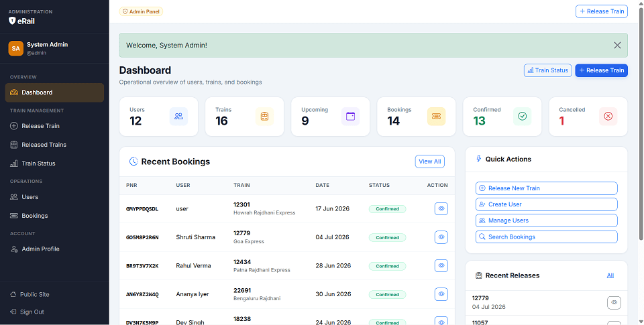Click Confirmed status for Shruti Sharma
This screenshot has height=325, width=644.
[x=387, y=238]
